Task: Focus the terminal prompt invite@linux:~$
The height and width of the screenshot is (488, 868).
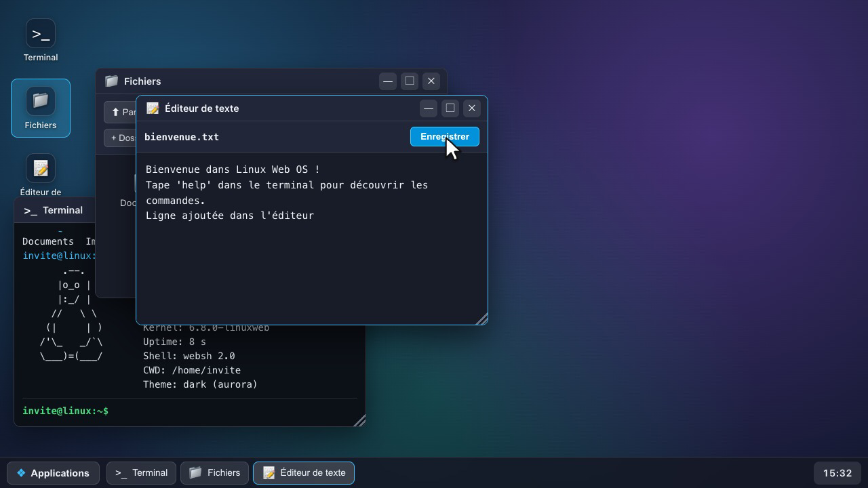Action: tap(65, 411)
